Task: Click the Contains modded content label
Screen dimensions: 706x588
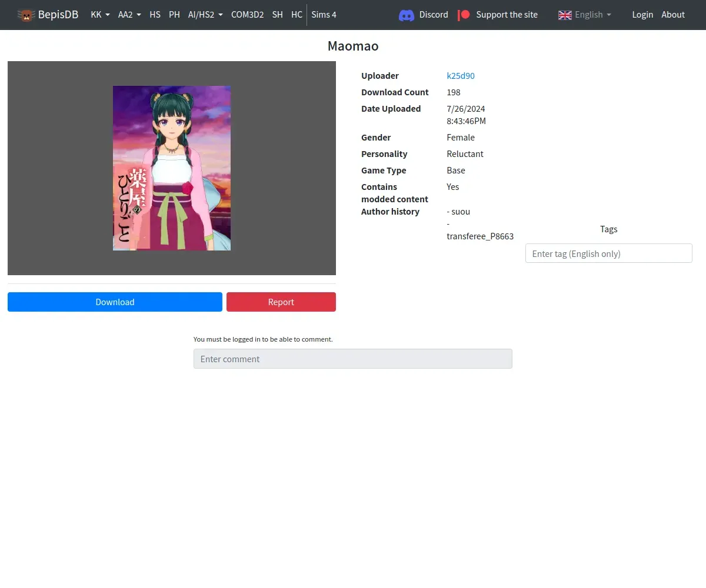Action: (395, 193)
